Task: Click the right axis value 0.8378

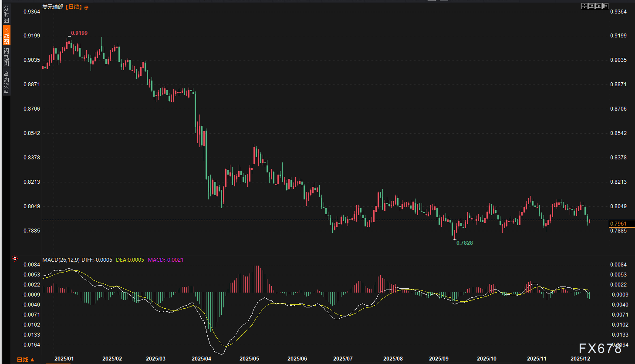Action: coord(618,158)
